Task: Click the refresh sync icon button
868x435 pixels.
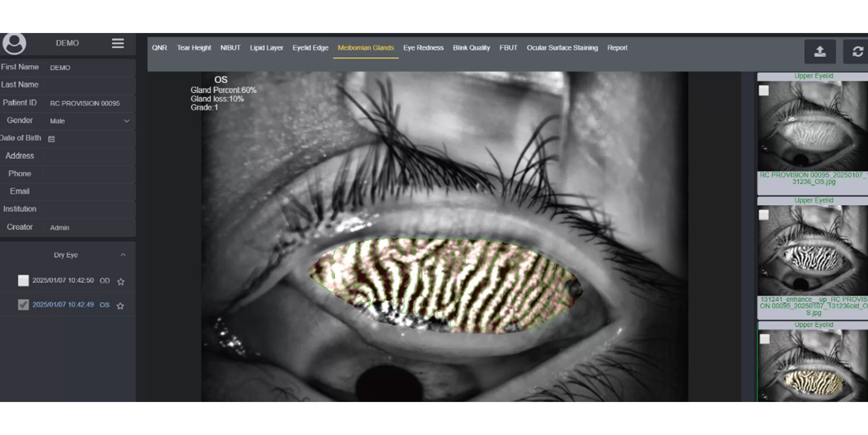Action: click(858, 52)
